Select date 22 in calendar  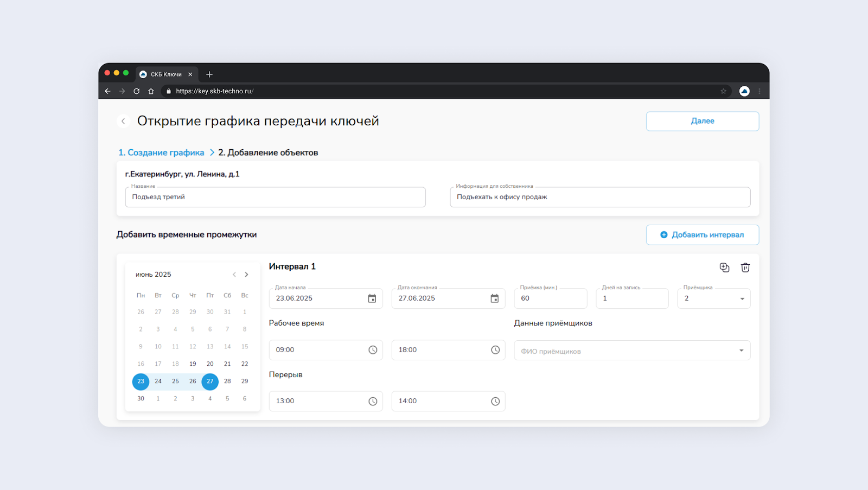click(245, 364)
